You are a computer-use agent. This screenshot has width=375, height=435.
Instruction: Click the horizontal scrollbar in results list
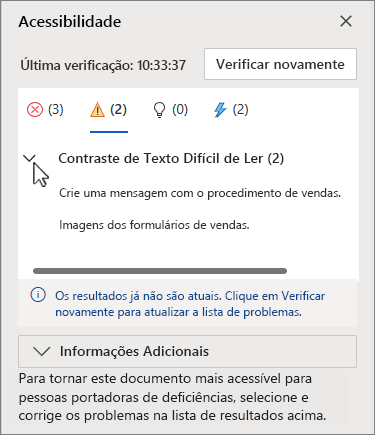160,271
